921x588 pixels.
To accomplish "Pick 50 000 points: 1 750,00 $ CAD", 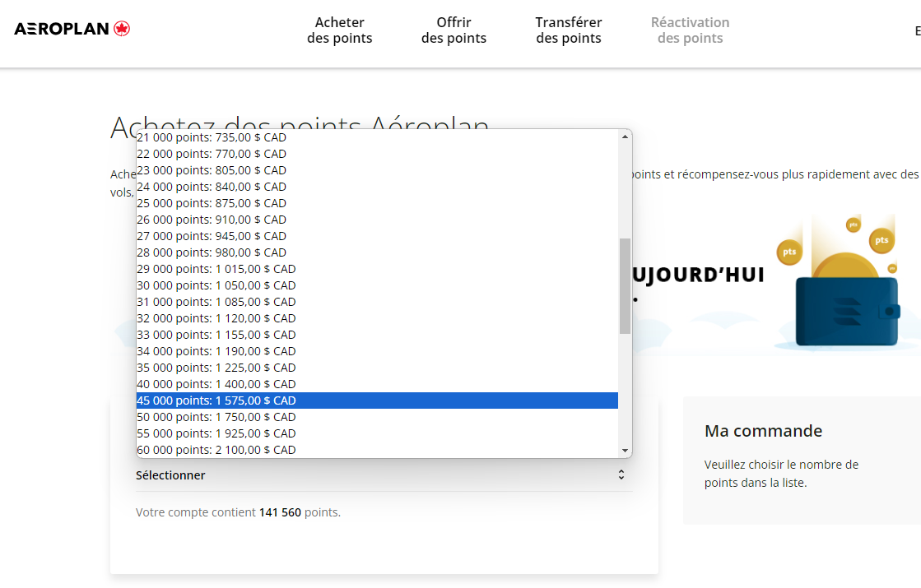I will point(377,417).
